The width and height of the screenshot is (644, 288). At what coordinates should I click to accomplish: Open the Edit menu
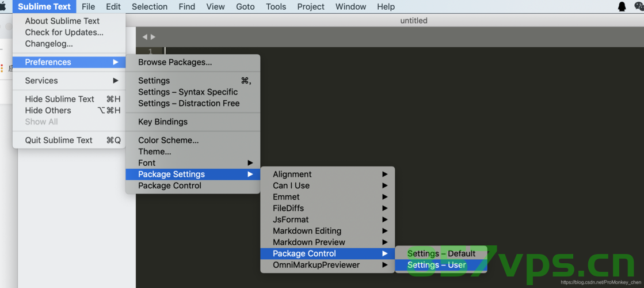[113, 6]
